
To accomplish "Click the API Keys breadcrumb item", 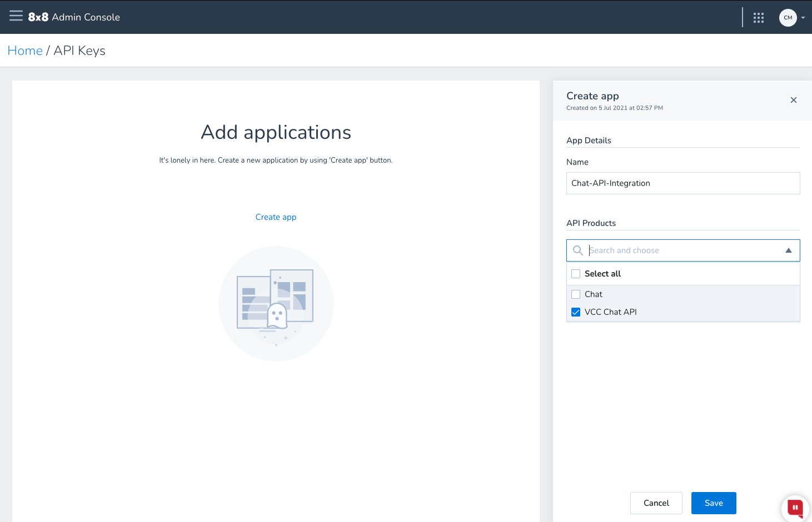I will [79, 51].
